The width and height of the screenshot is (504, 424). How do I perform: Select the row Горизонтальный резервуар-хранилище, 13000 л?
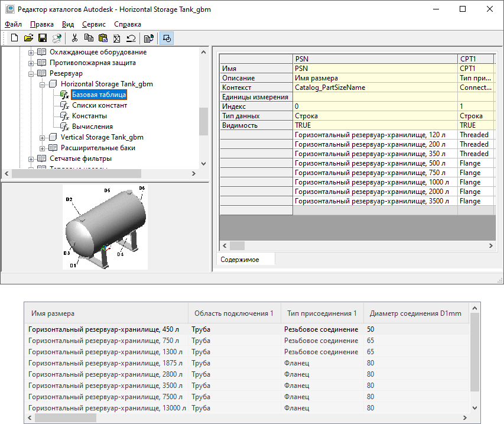tap(247, 408)
